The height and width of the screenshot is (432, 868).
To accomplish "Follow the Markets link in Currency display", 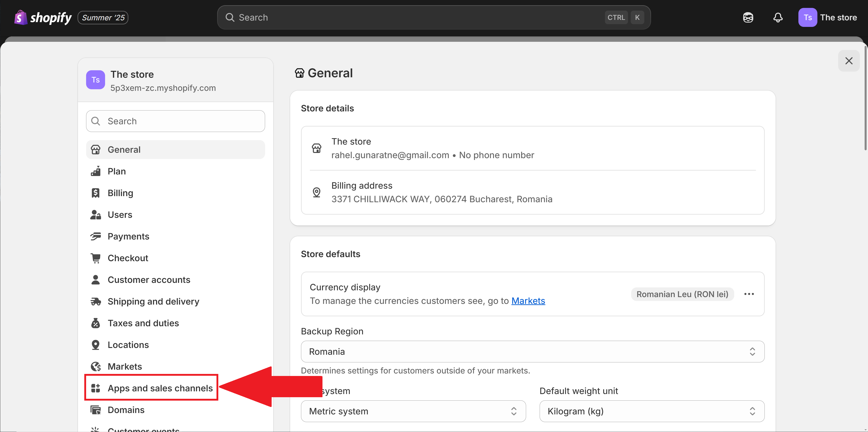I will click(x=528, y=301).
